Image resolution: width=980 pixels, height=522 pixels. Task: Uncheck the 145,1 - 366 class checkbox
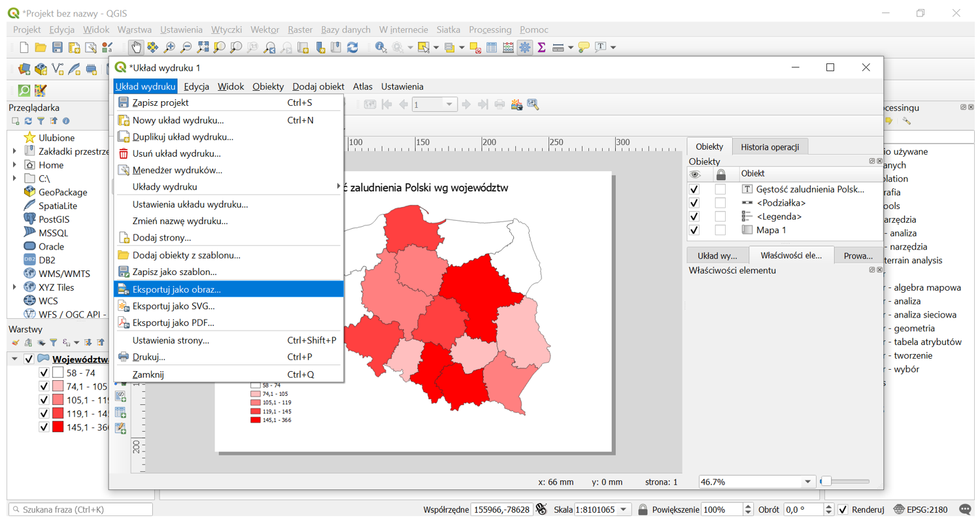(44, 427)
